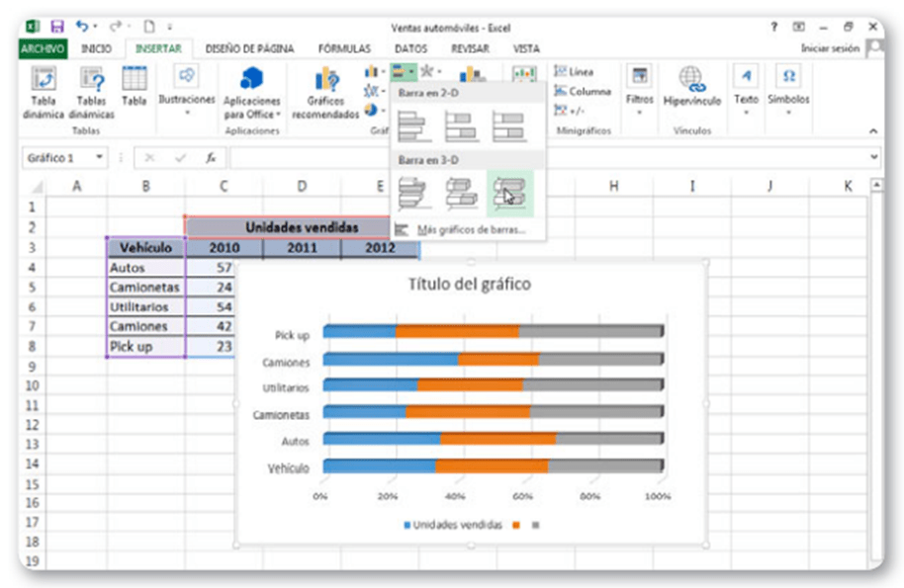Click Más gráficos de barras
The image size is (904, 588).
pyautogui.click(x=469, y=229)
